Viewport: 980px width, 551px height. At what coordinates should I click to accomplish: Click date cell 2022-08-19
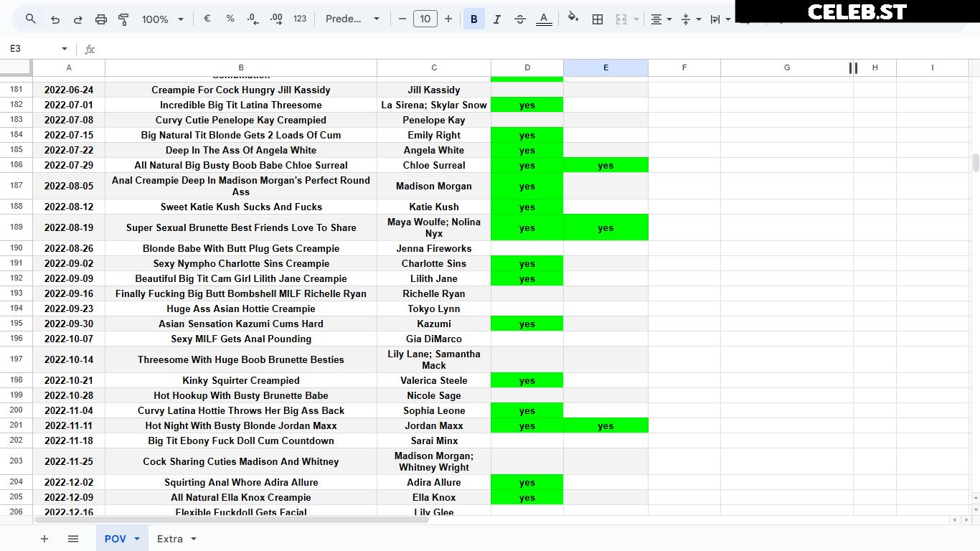click(69, 227)
